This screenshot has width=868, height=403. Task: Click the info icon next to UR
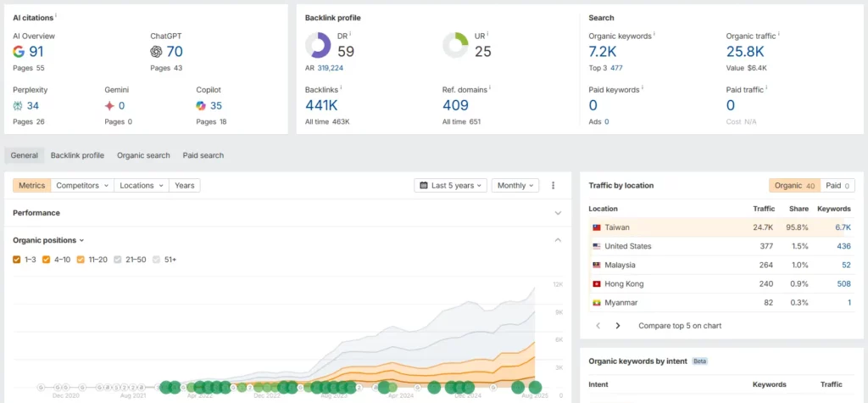487,34
